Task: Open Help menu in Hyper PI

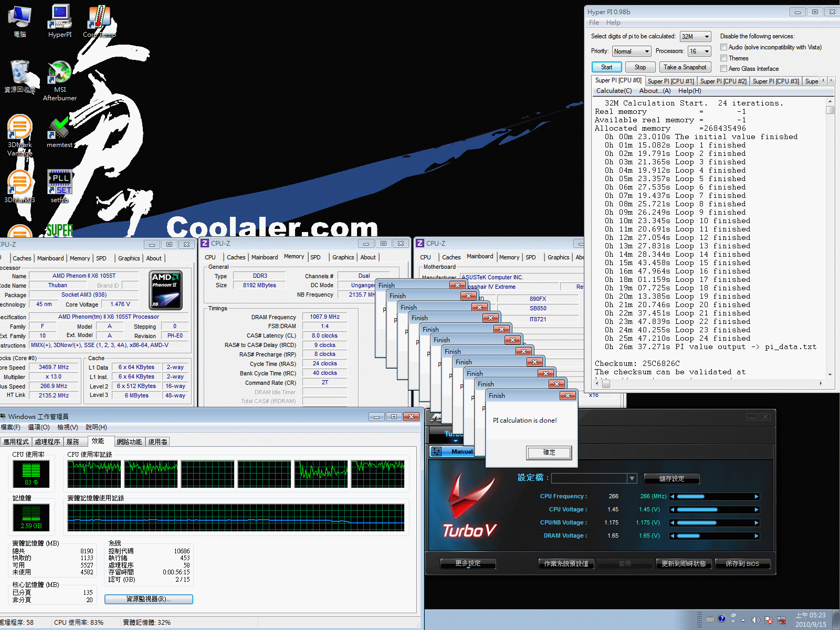Action: point(613,23)
